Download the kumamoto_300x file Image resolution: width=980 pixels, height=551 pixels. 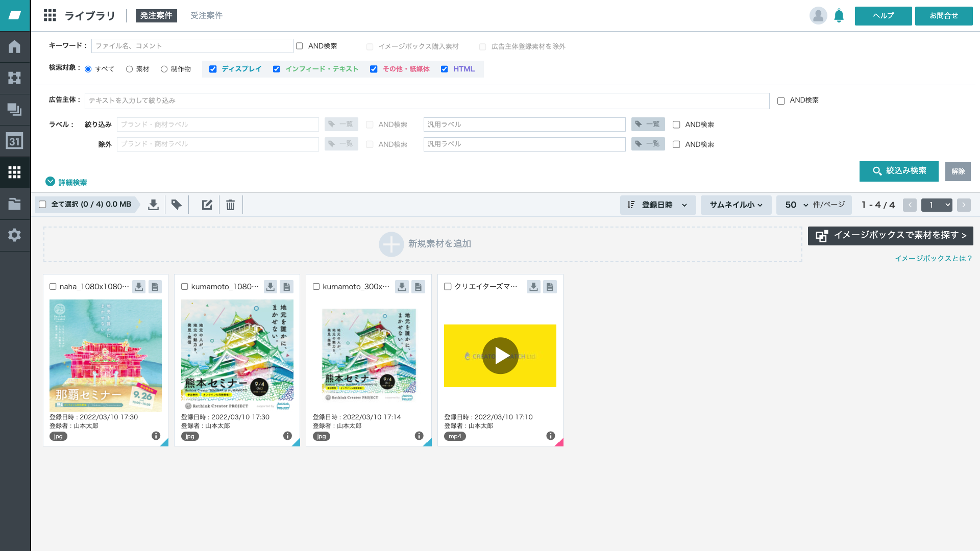click(402, 287)
